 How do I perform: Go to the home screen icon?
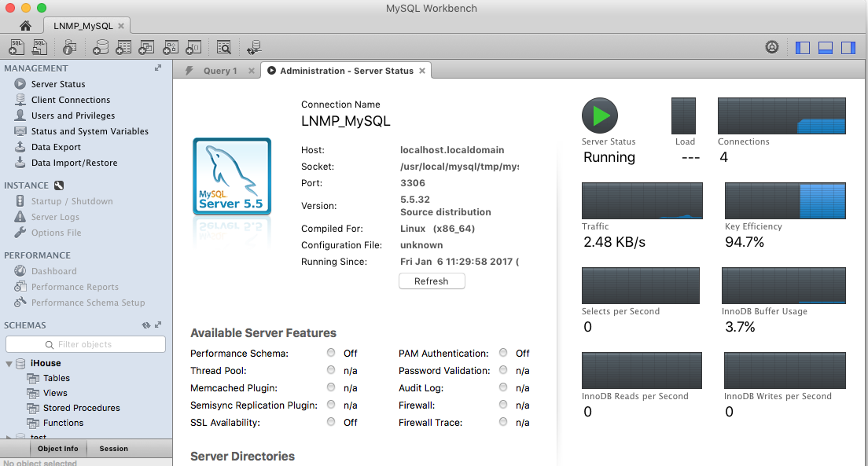pos(25,25)
